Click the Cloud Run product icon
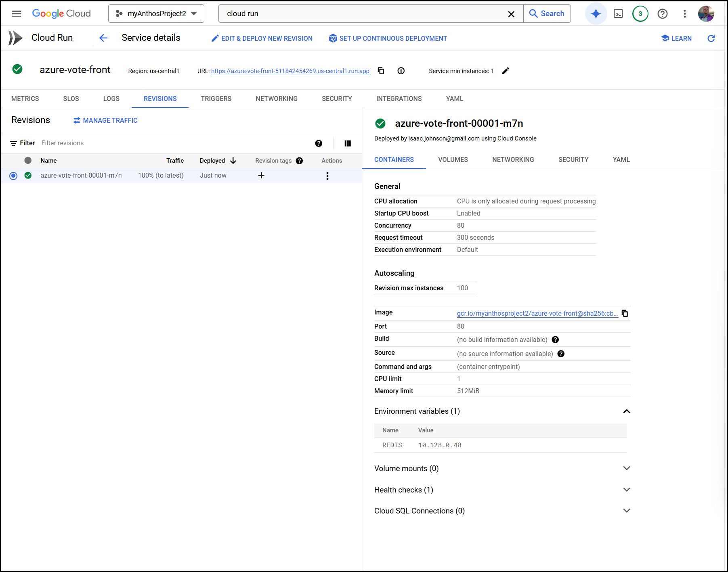The image size is (728, 572). coord(15,38)
